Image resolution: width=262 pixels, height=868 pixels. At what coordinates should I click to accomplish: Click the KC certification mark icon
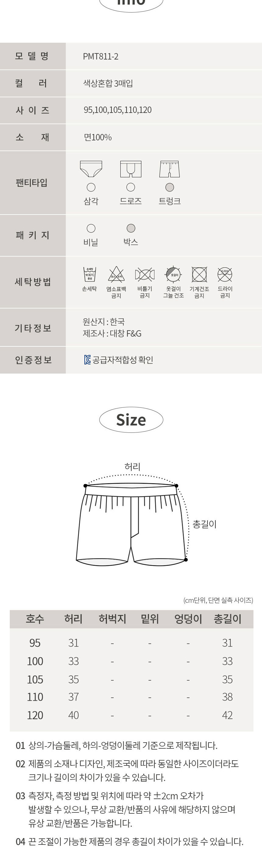[87, 360]
